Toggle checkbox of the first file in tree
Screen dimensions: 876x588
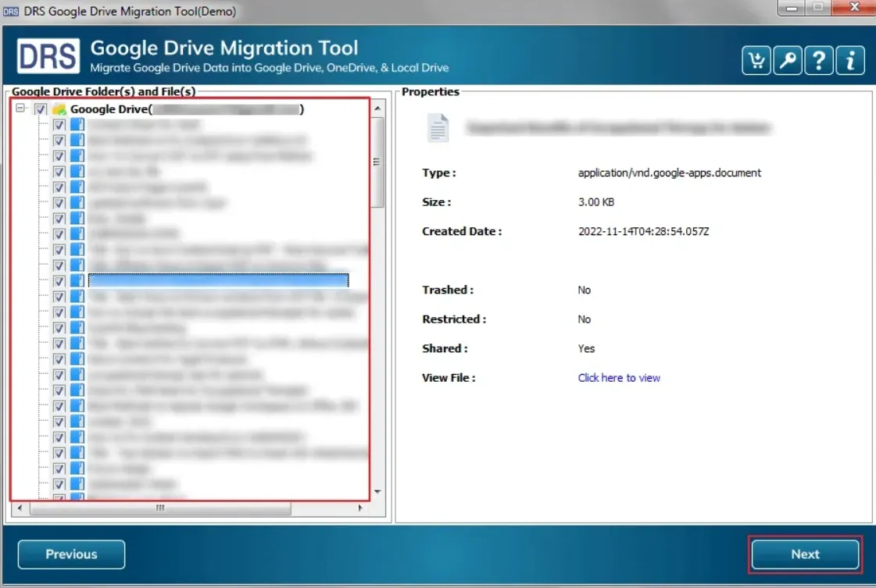[59, 125]
